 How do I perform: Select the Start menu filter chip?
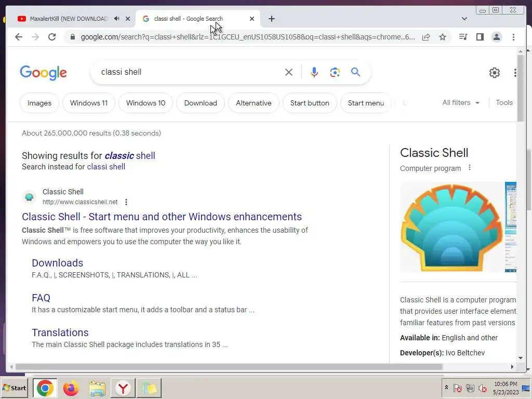click(x=366, y=103)
